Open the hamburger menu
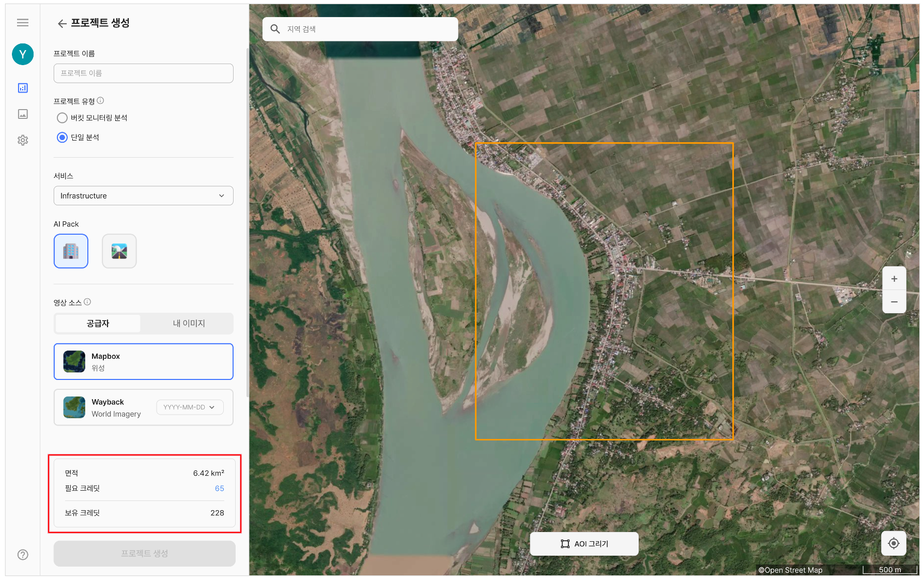The height and width of the screenshot is (579, 924). coord(23,22)
